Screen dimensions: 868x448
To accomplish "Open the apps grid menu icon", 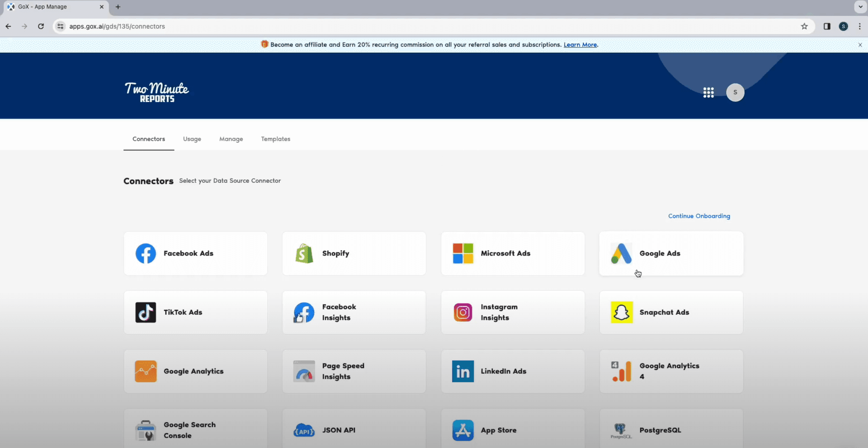I will 708,93.
